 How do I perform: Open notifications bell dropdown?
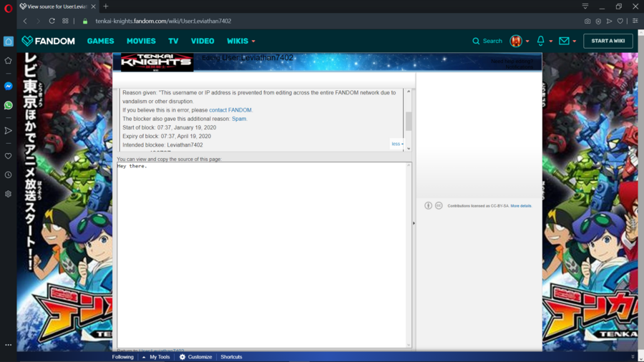pyautogui.click(x=545, y=41)
